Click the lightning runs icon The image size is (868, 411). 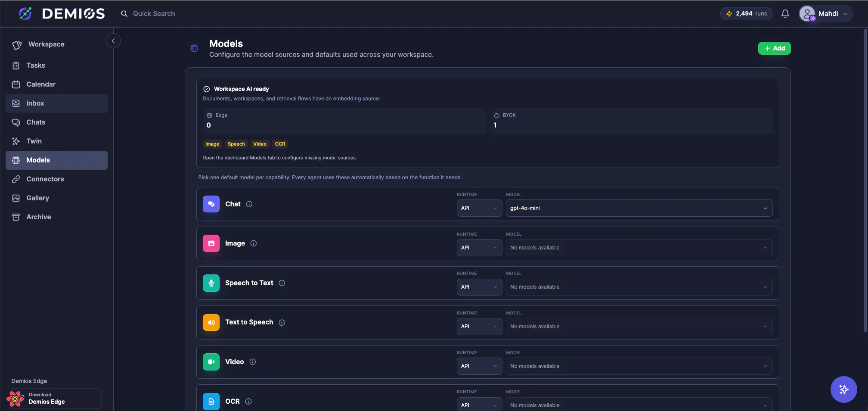click(729, 14)
